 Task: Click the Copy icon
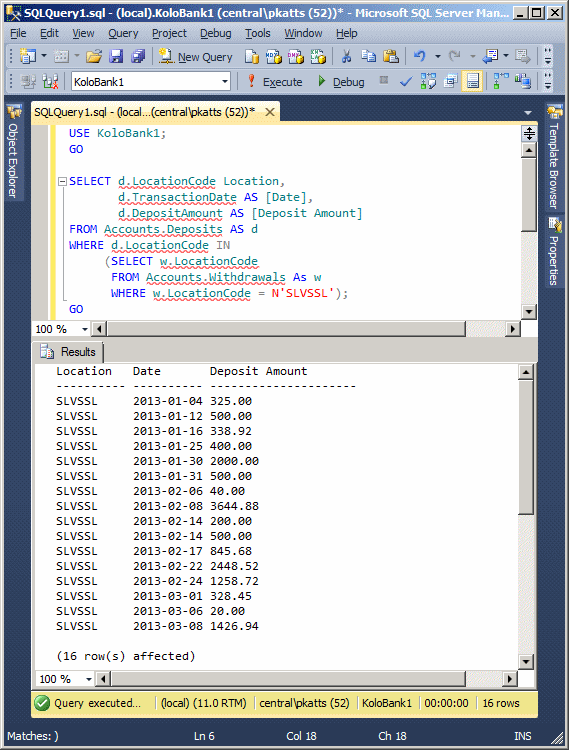point(368,56)
